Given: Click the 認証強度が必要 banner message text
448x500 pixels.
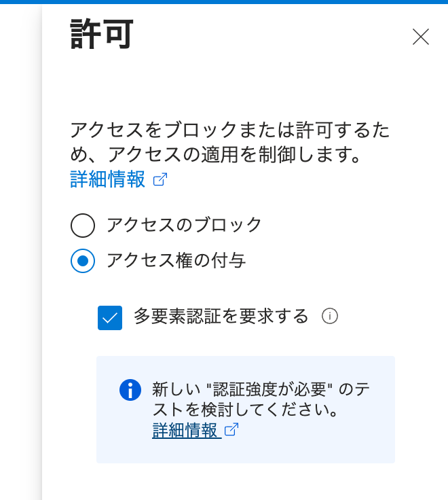Looking at the screenshot, I should (x=261, y=390).
